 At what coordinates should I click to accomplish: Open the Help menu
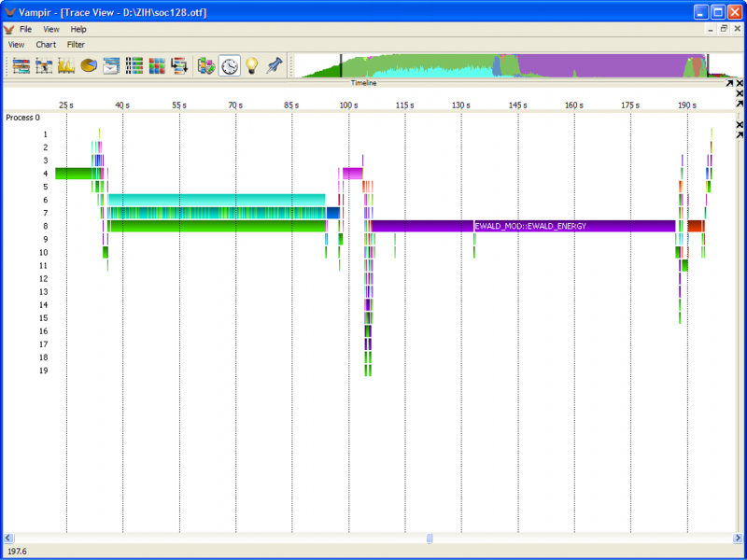pyautogui.click(x=78, y=30)
